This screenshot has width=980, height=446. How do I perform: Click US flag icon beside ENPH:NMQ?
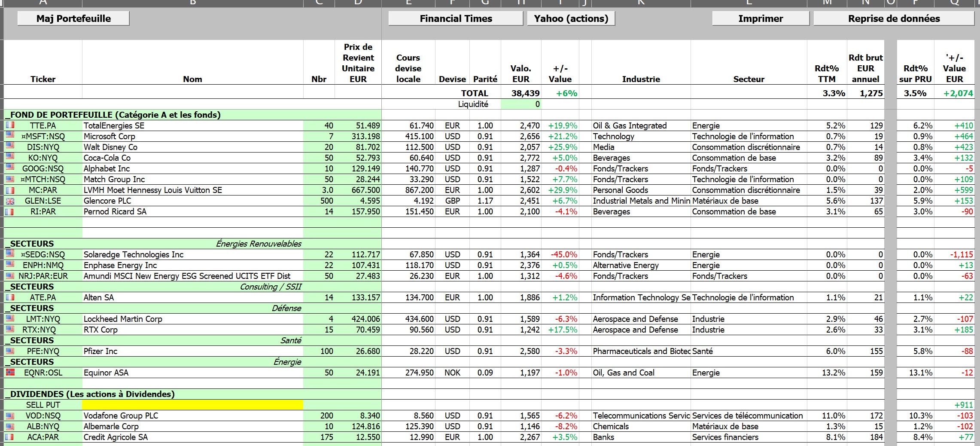10,264
